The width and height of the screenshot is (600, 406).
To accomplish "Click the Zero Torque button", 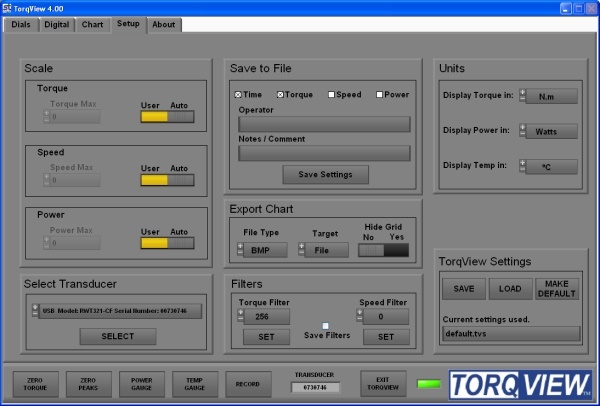I will click(x=34, y=383).
